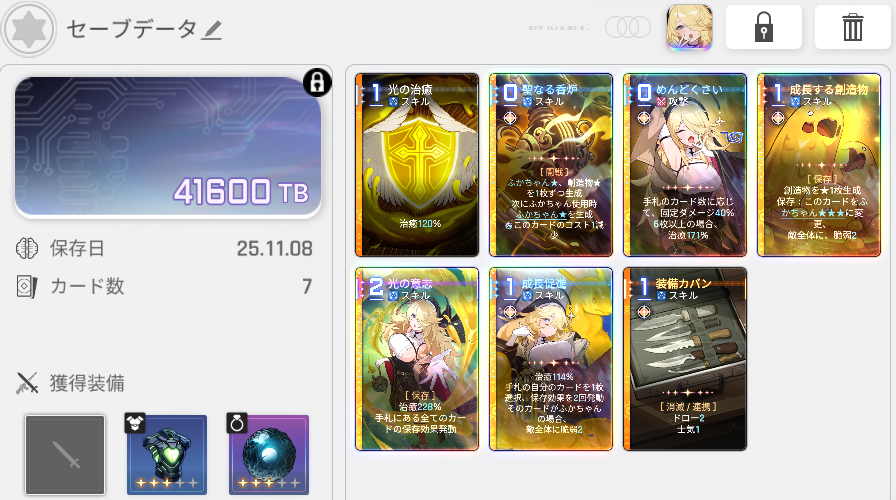
Task: Click the 獲得装備 section label
Action: [87, 383]
